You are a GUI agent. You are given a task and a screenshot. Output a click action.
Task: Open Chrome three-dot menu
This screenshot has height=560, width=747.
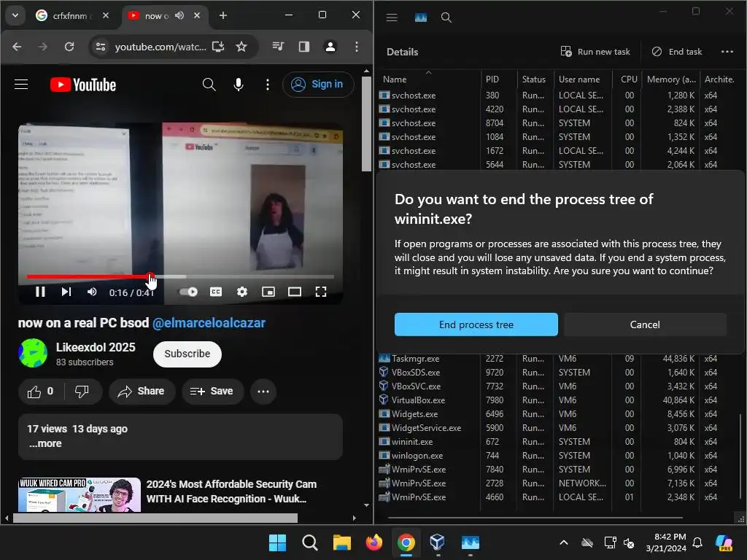(356, 47)
